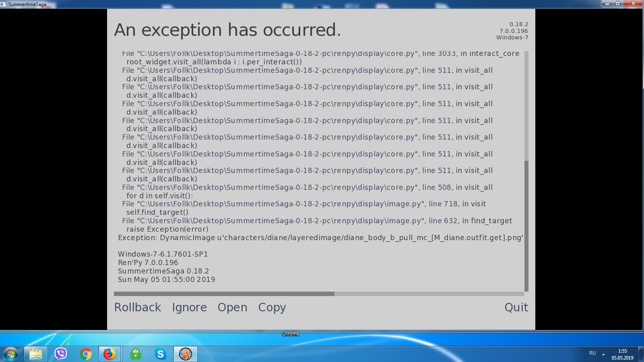Click the horizontal scrollbar thumb under the traceback
Screen dimensions: 644x362
[224, 294]
